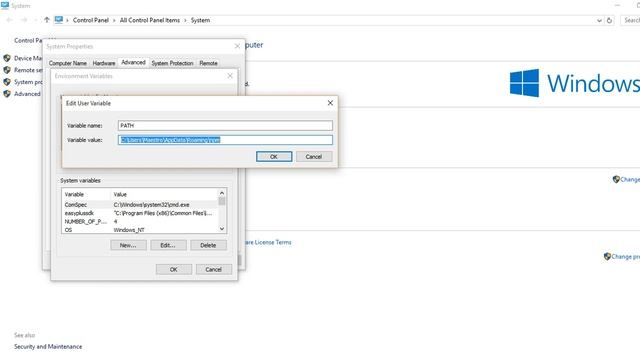Focus the Variable name field
The width and height of the screenshot is (640, 360).
(225, 125)
